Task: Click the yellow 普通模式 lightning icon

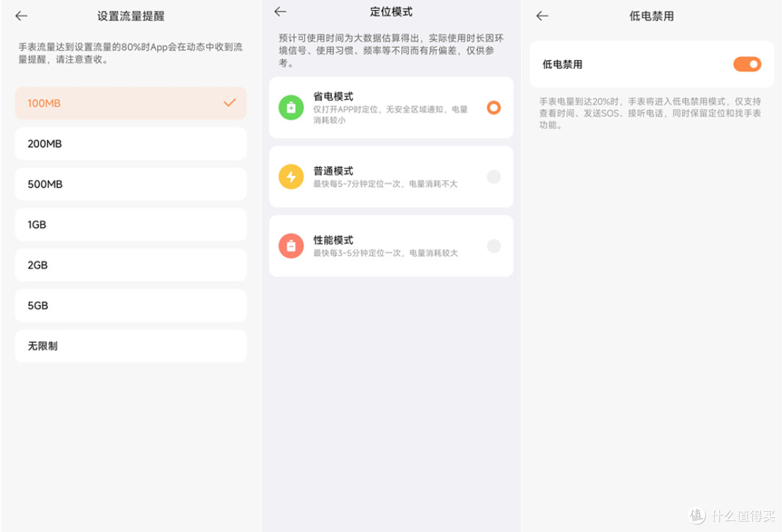Action: pyautogui.click(x=291, y=177)
